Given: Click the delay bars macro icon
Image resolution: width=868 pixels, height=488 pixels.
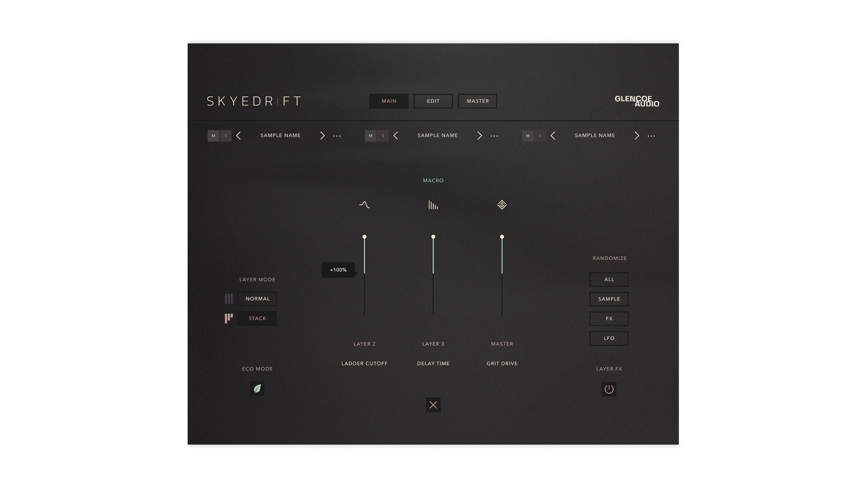Looking at the screenshot, I should (x=433, y=205).
